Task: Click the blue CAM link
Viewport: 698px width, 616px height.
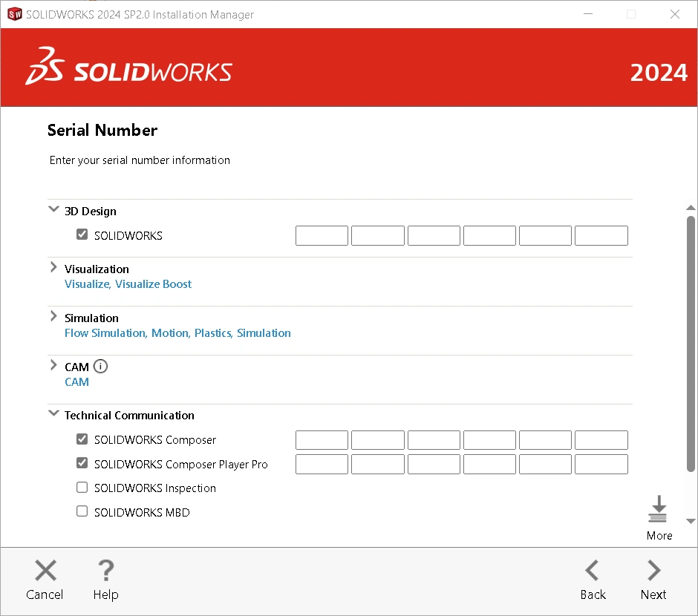Action: [76, 382]
